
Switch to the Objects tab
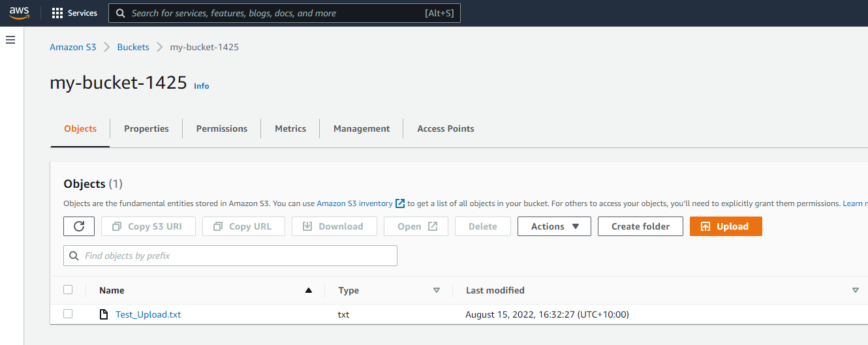80,128
